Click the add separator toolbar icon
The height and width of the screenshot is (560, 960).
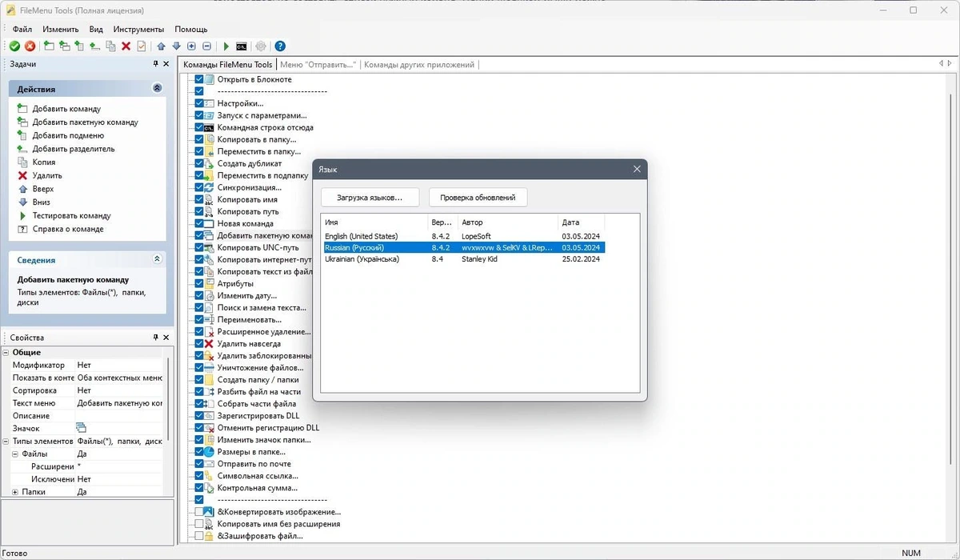(x=94, y=46)
